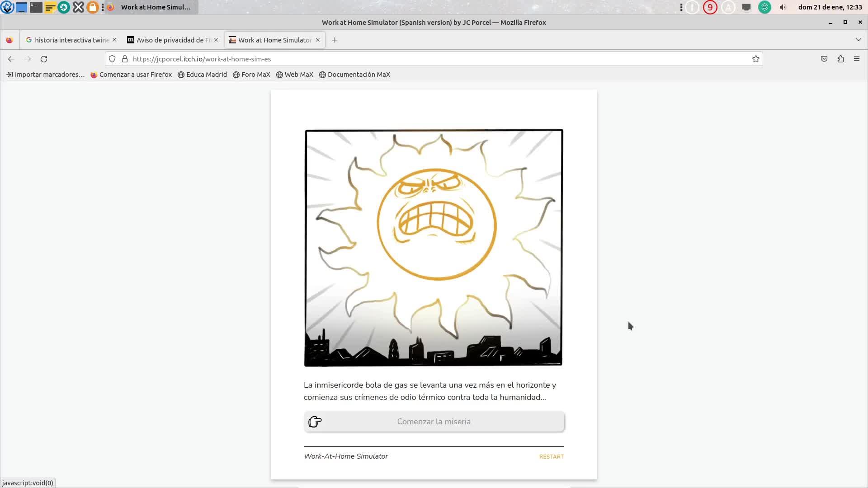Open a new browser tab
The width and height of the screenshot is (868, 488).
click(335, 40)
